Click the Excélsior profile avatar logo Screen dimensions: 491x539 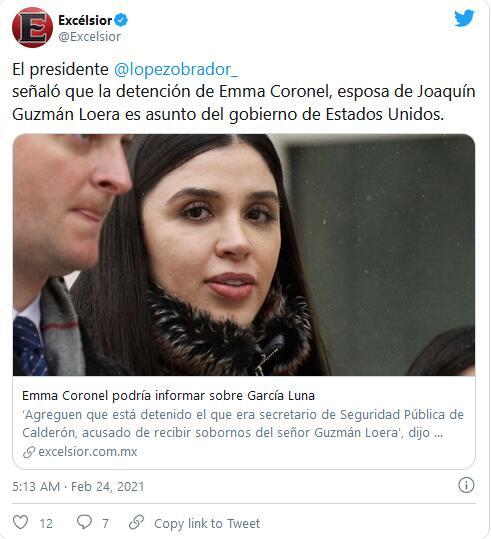click(x=32, y=27)
